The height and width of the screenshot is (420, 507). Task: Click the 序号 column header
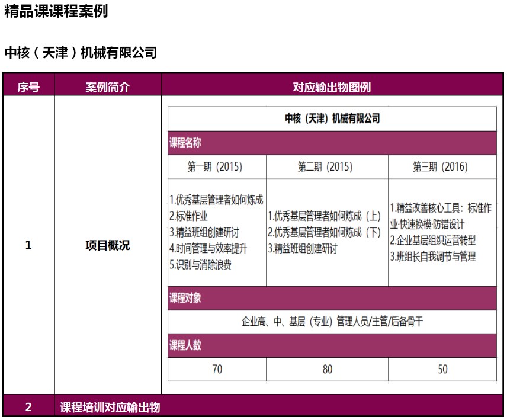(28, 86)
